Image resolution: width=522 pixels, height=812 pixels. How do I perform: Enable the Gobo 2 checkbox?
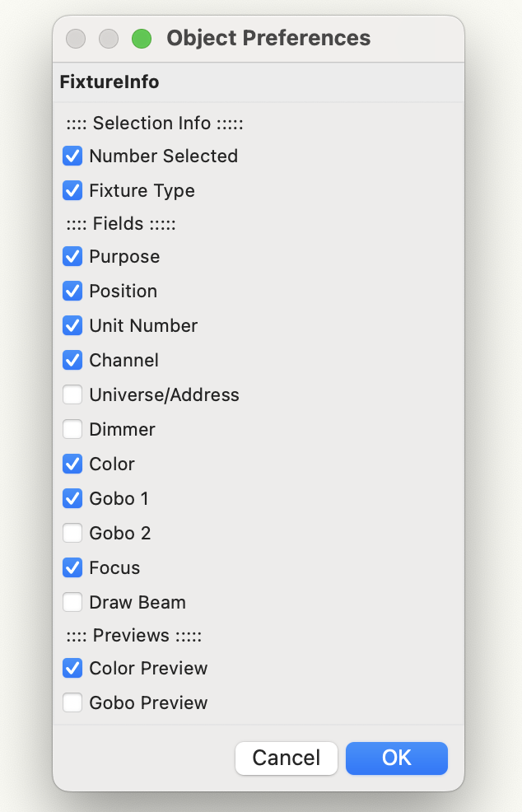click(72, 533)
